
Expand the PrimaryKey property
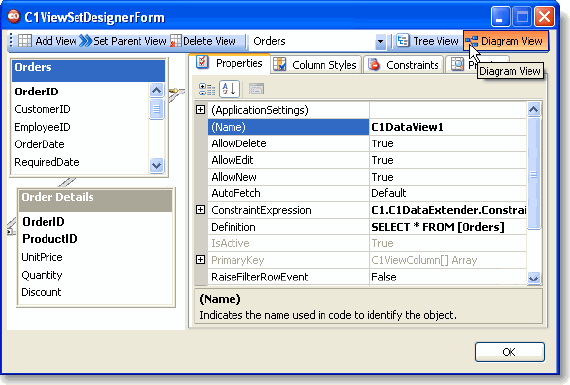(x=200, y=260)
